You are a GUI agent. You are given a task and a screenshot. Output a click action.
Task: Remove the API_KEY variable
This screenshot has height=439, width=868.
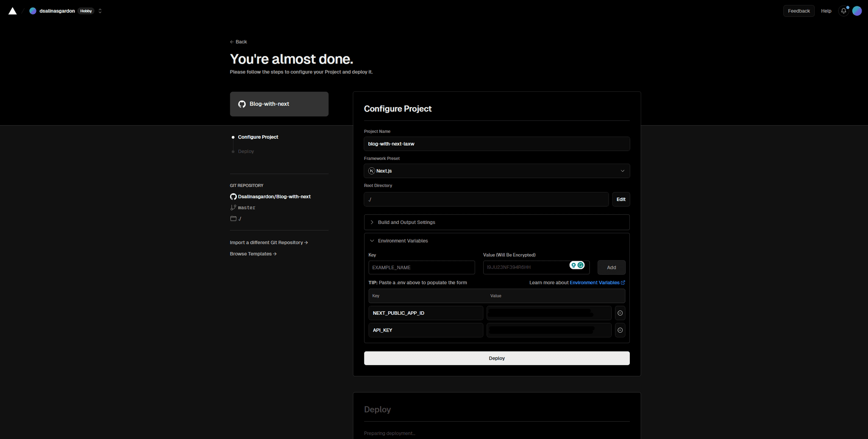[620, 330]
